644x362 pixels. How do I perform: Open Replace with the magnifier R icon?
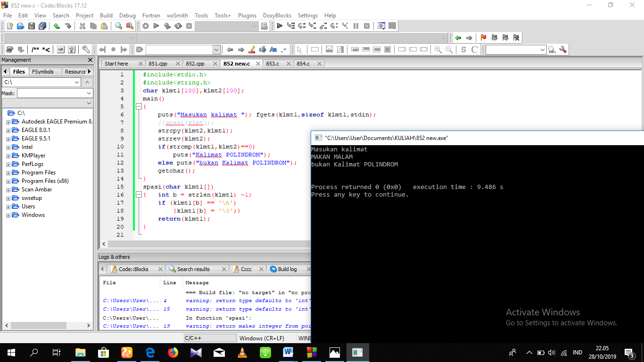(x=130, y=26)
